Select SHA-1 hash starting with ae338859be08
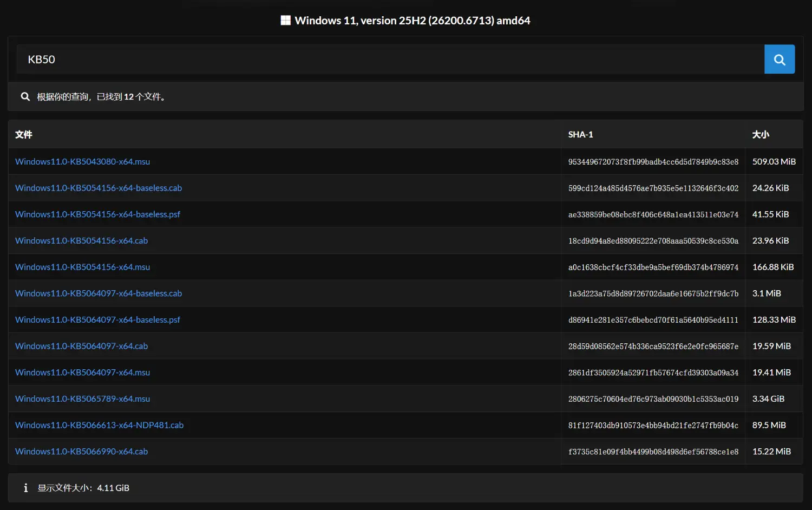Viewport: 812px width, 510px height. (653, 214)
